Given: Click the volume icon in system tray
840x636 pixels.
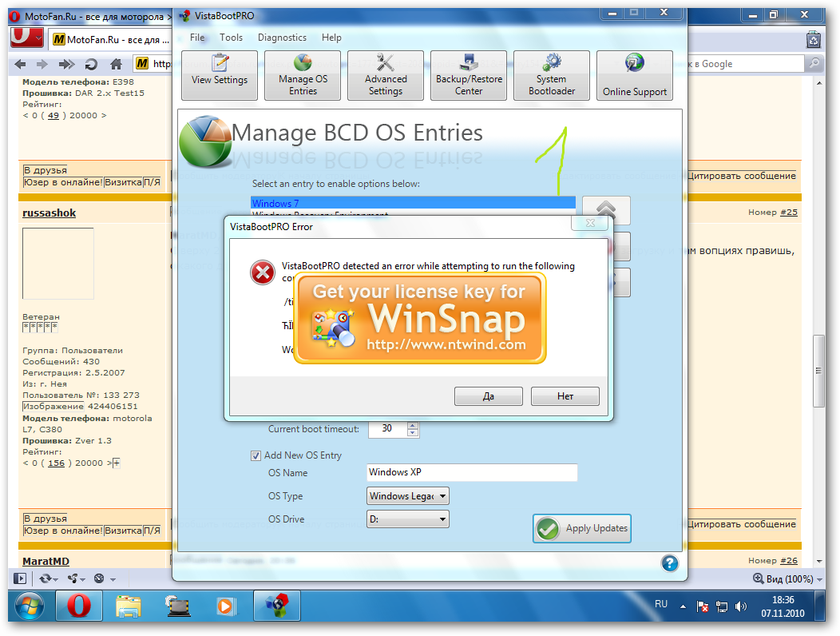Looking at the screenshot, I should tap(741, 606).
